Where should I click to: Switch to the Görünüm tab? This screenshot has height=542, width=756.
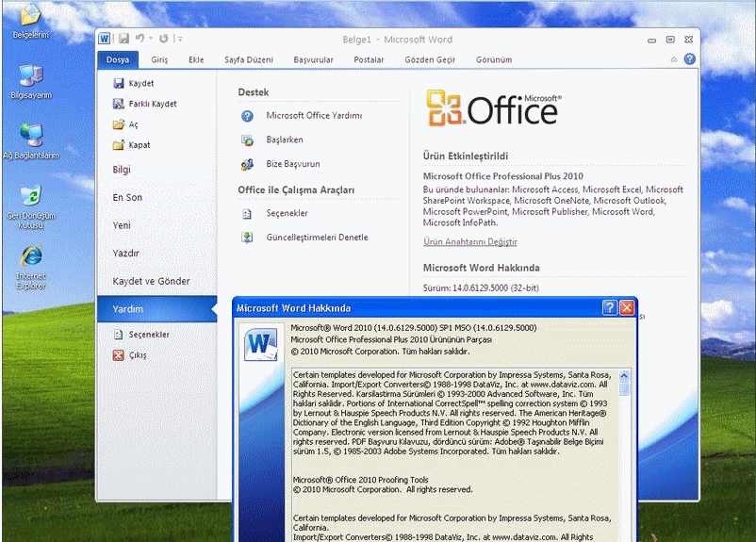coord(494,59)
